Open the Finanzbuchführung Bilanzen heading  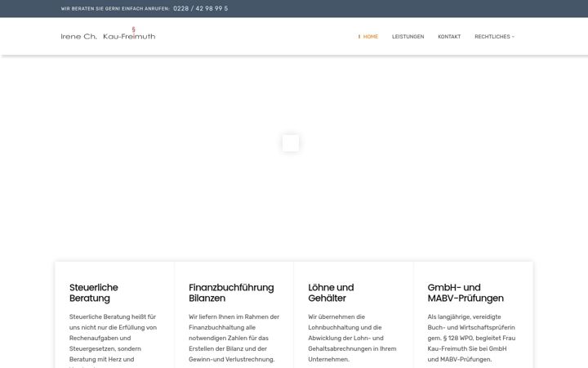(x=231, y=293)
